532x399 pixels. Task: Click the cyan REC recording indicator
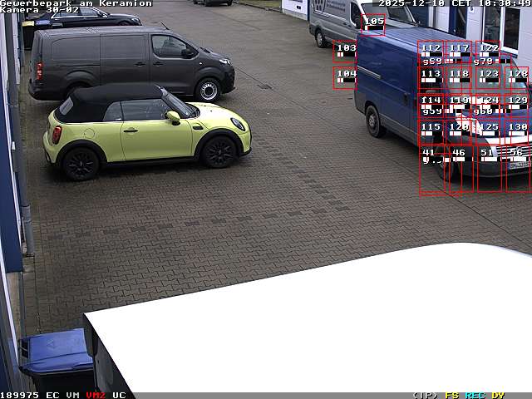coord(475,395)
